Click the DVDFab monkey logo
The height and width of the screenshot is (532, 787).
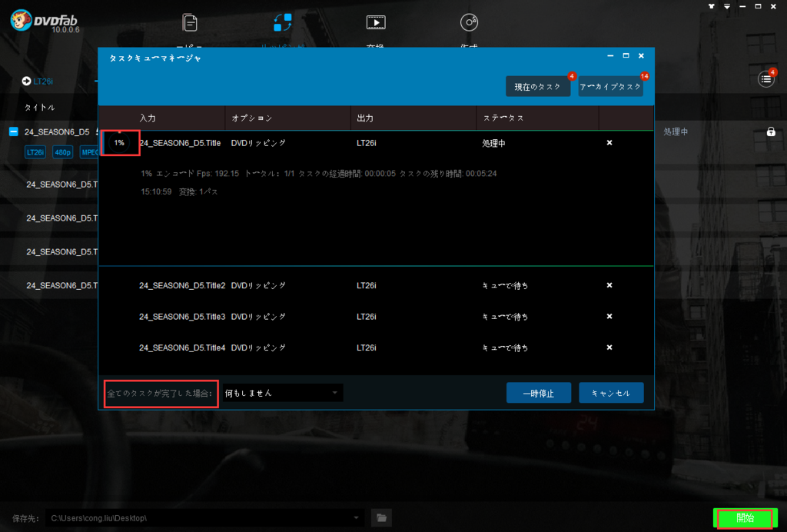21,21
